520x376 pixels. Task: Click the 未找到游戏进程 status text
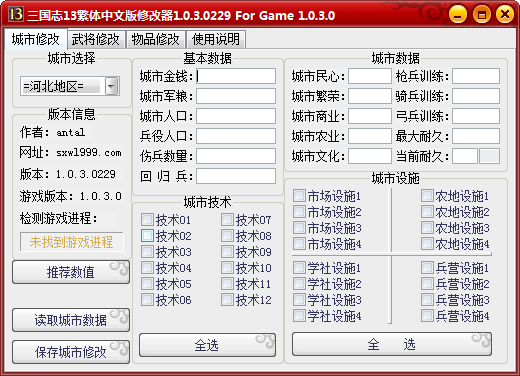(71, 242)
